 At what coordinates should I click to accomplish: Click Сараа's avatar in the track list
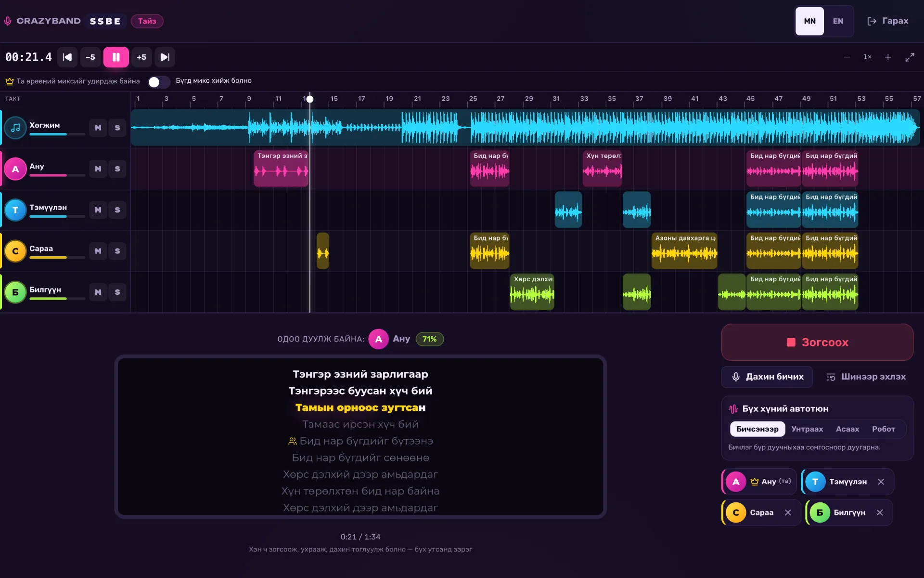click(15, 251)
